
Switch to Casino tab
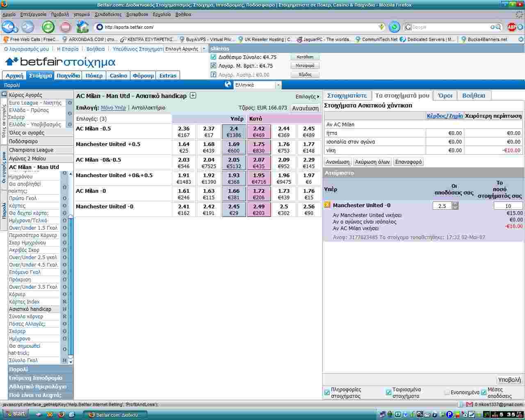119,75
